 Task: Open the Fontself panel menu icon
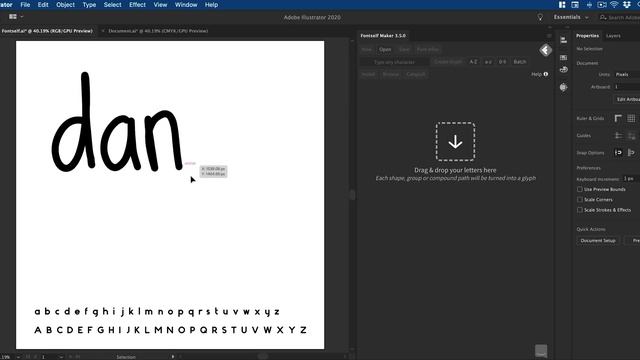tap(549, 36)
